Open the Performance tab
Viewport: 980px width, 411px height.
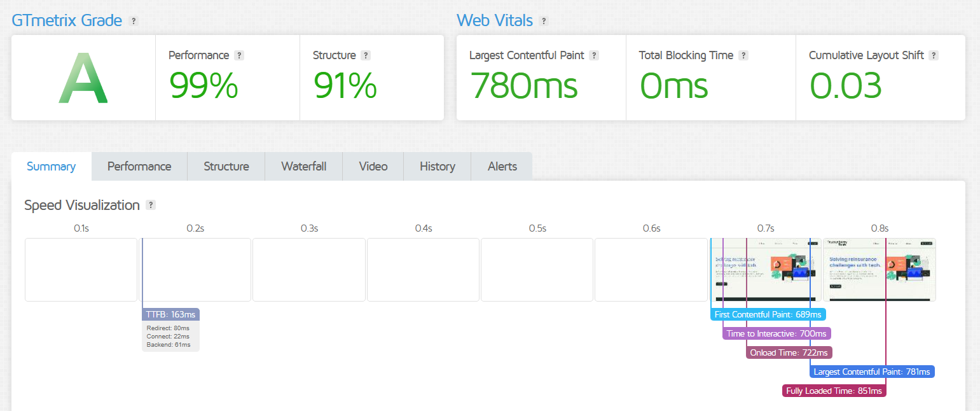pos(139,167)
